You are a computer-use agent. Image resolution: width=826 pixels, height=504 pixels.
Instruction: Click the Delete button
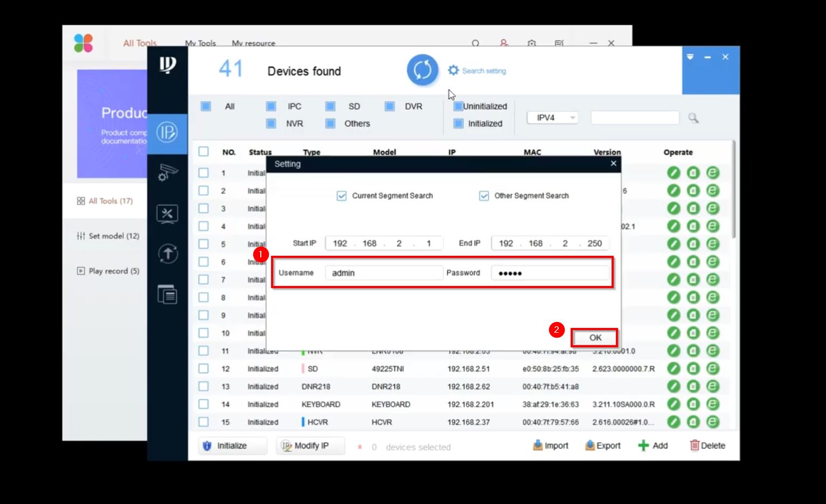pyautogui.click(x=707, y=446)
